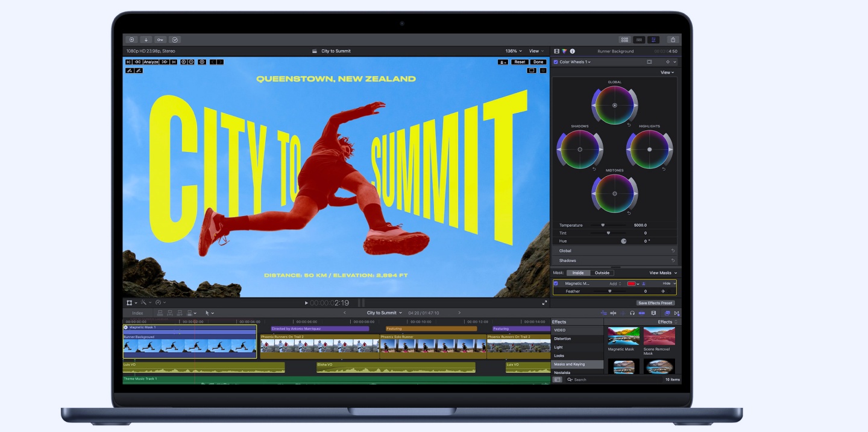Click the Done button in viewer

538,62
